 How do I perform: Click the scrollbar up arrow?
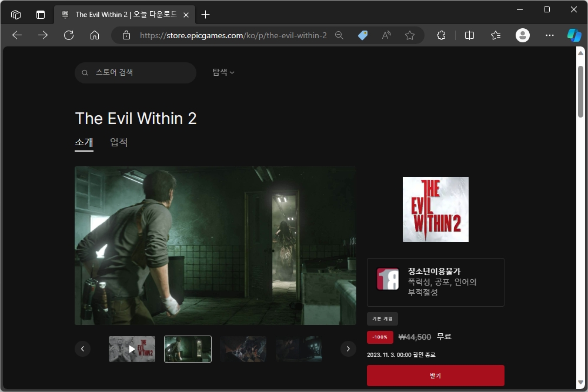[x=580, y=53]
